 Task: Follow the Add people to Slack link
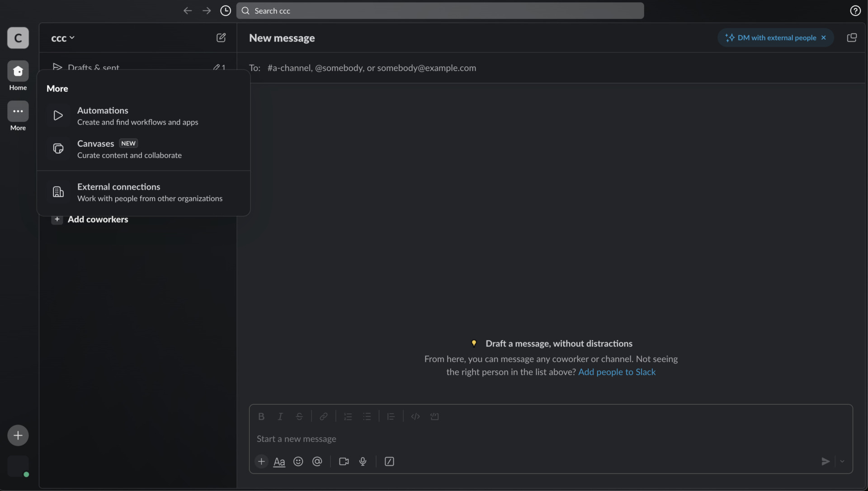pyautogui.click(x=617, y=372)
